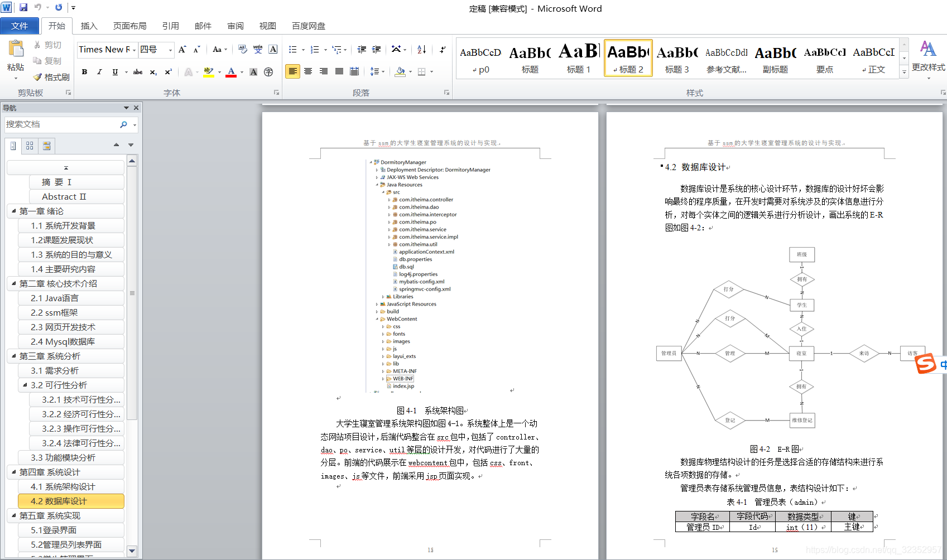Click the Enclosed Character (字) icon

(268, 72)
